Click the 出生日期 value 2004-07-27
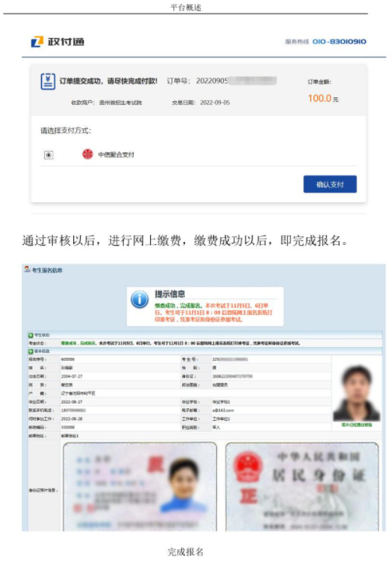The width and height of the screenshot is (392, 567). [72, 376]
